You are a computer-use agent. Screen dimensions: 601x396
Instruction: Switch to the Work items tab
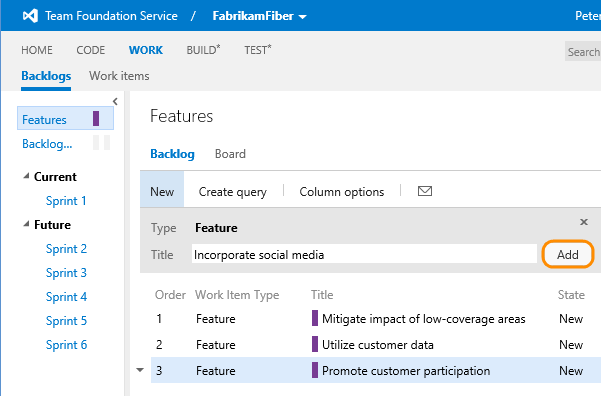click(x=119, y=76)
